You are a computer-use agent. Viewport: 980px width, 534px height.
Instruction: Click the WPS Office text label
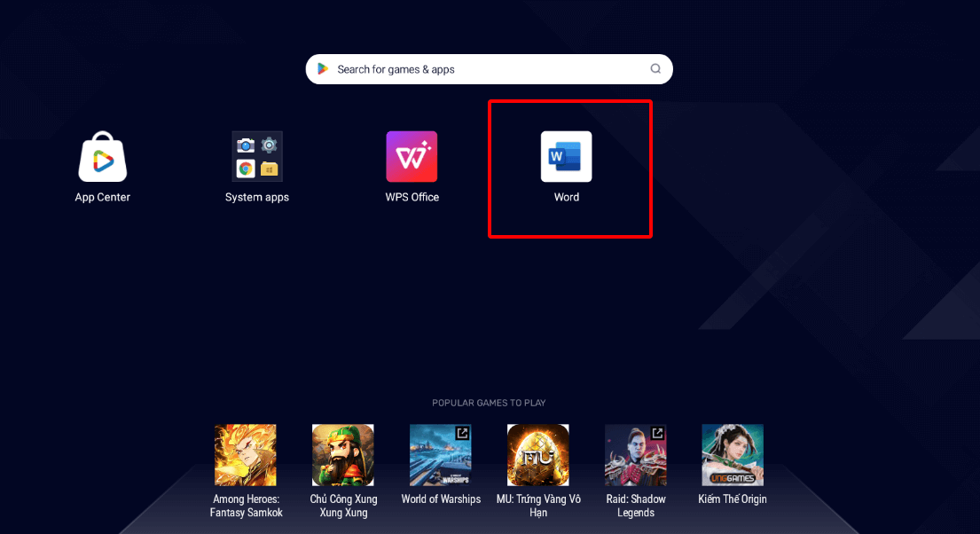click(x=412, y=197)
